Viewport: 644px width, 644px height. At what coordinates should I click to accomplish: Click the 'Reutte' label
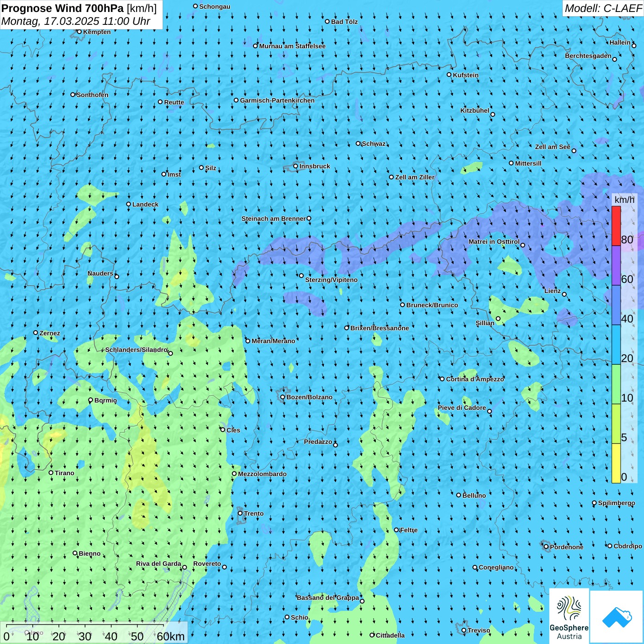pyautogui.click(x=174, y=102)
